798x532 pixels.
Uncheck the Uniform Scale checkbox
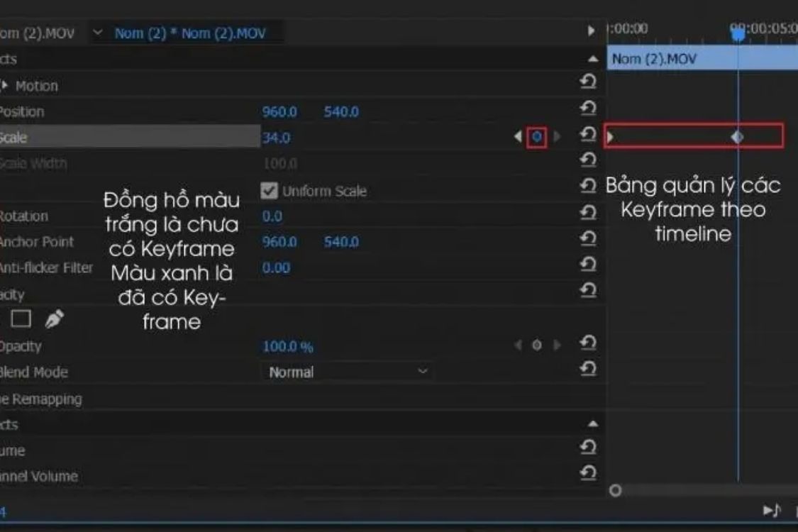[269, 191]
